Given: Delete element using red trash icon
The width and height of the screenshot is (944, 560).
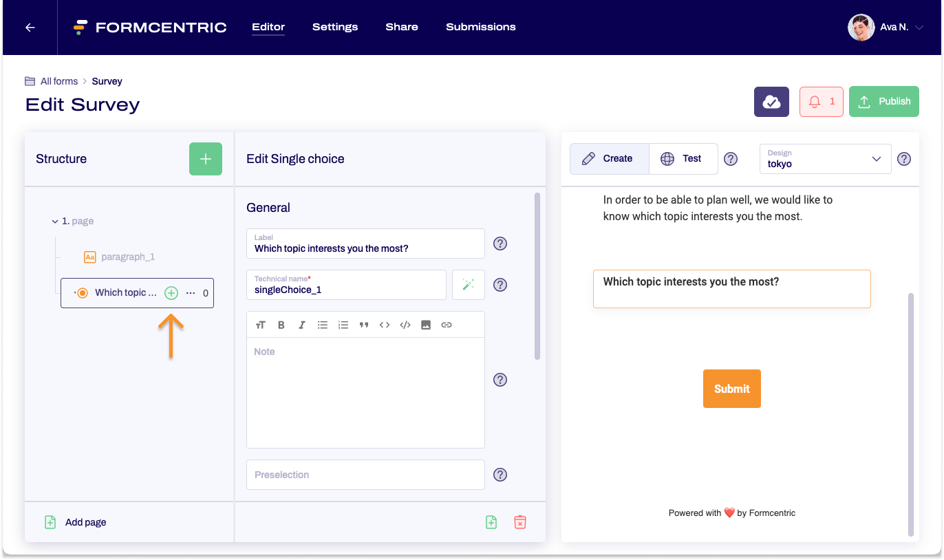Looking at the screenshot, I should [520, 522].
